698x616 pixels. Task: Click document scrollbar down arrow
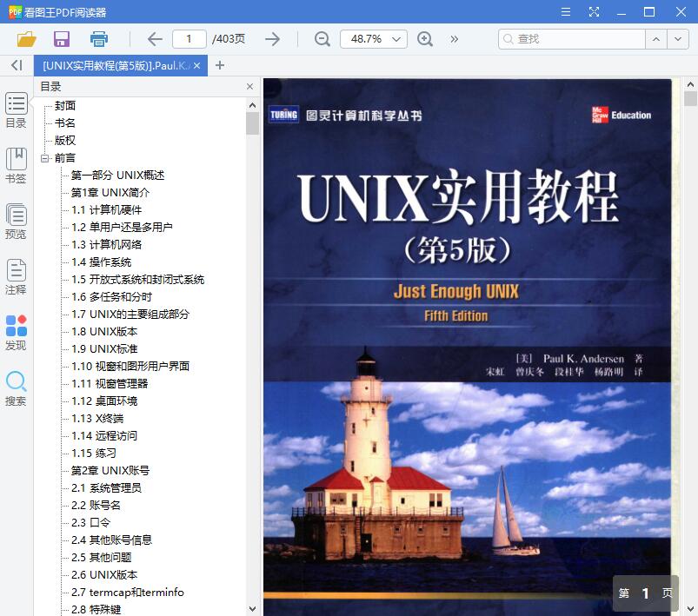[x=690, y=608]
